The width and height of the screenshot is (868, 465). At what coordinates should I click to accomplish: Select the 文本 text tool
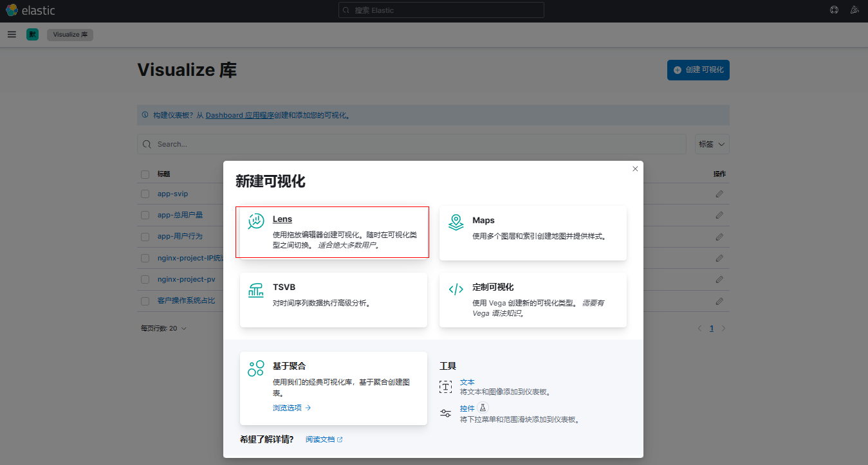click(x=467, y=383)
